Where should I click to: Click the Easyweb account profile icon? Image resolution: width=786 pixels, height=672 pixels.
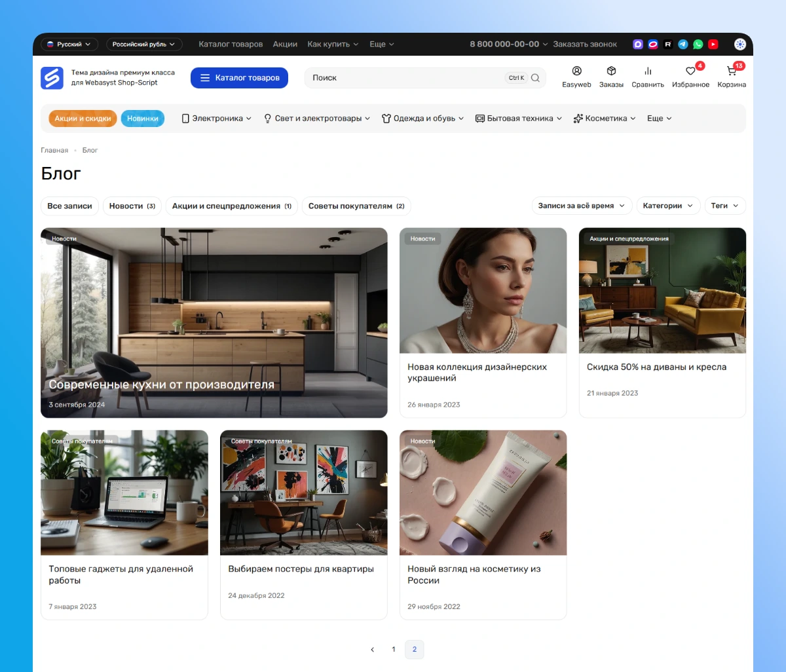point(576,71)
